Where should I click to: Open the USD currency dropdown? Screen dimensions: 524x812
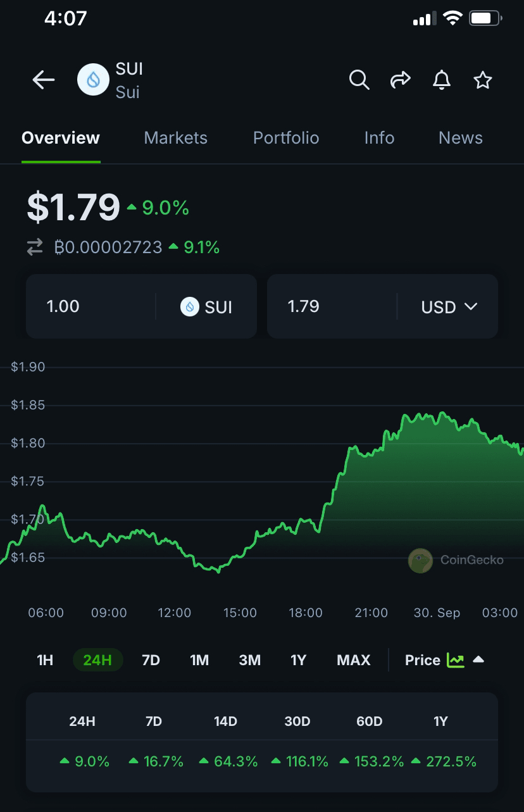(x=449, y=307)
